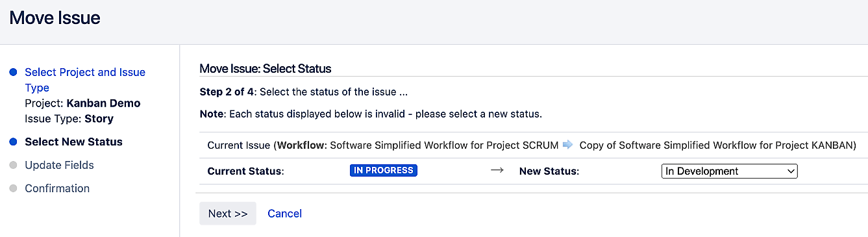This screenshot has width=868, height=237.
Task: Click the grey bullet beside Update Fields
Action: pos(13,165)
